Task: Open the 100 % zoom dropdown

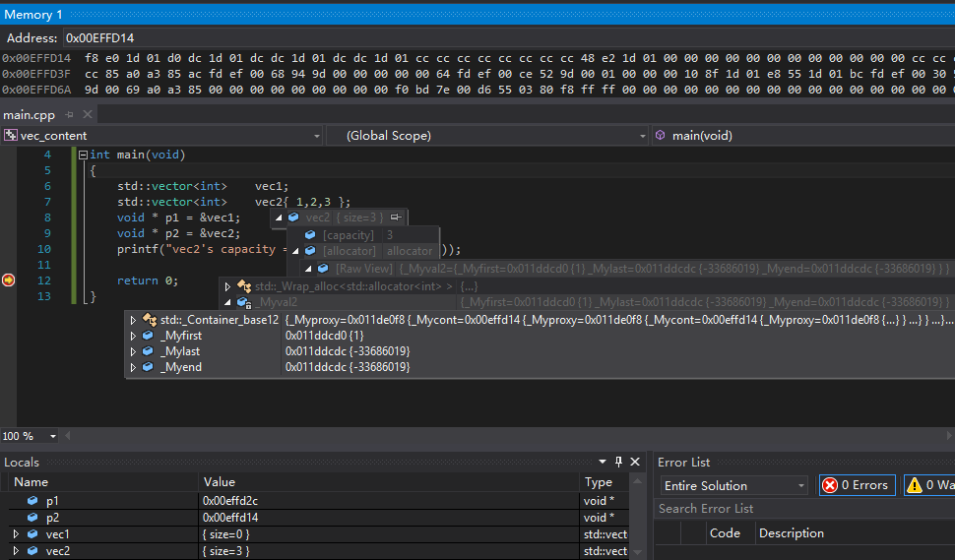Action: tap(53, 436)
